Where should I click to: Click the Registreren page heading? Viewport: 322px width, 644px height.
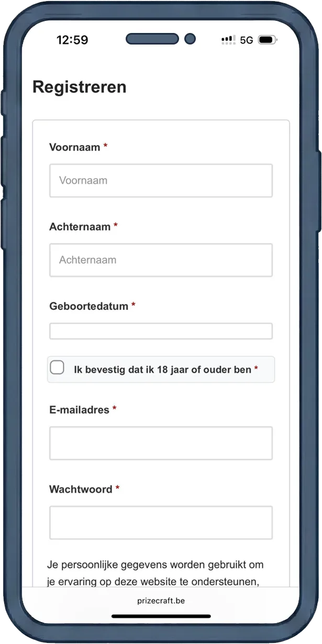(x=80, y=87)
